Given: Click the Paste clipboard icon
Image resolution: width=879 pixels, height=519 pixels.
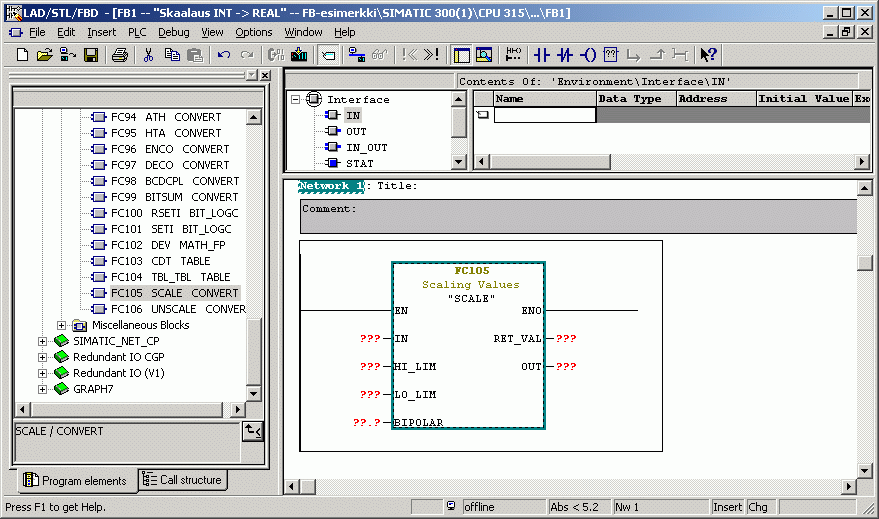Looking at the screenshot, I should click(x=195, y=55).
